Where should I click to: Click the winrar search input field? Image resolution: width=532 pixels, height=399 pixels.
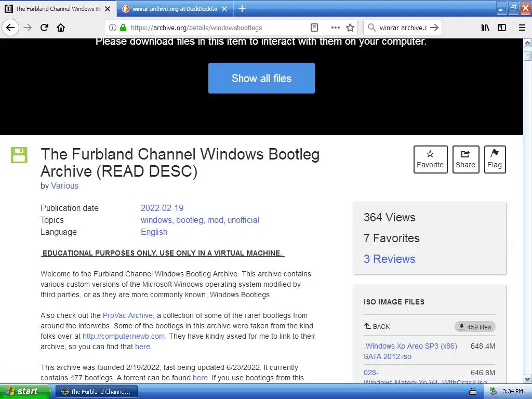[x=403, y=28]
